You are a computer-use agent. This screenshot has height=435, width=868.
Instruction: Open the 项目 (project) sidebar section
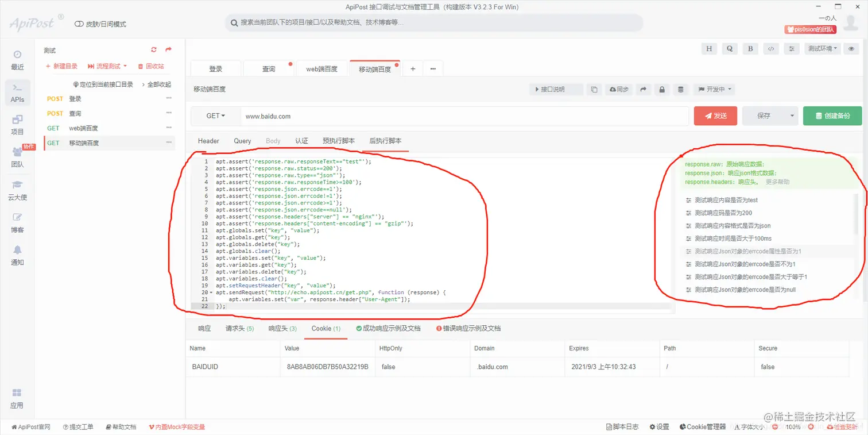click(x=17, y=125)
